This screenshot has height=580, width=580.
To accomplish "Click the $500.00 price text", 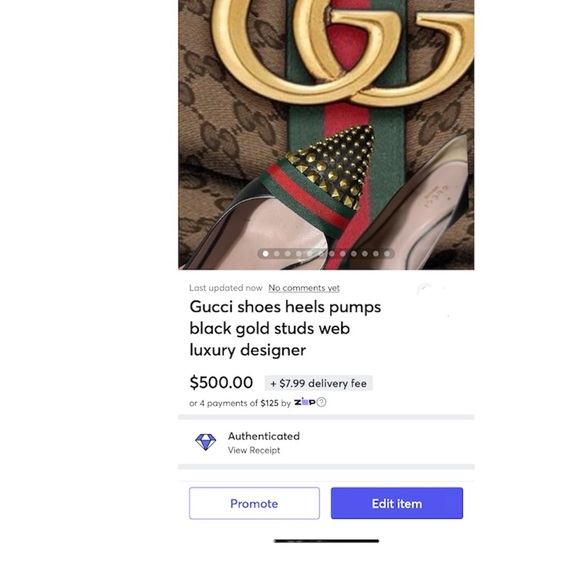I will pyautogui.click(x=221, y=382).
